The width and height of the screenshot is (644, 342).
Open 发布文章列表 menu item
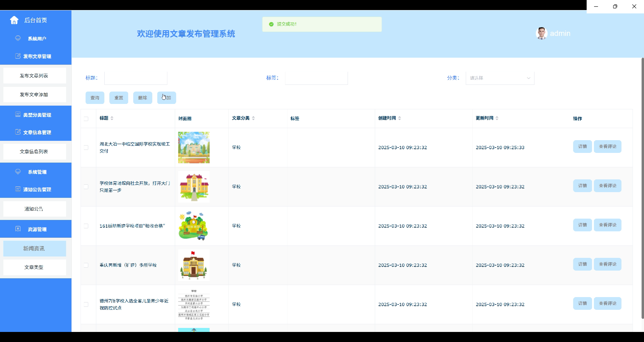[x=35, y=76]
